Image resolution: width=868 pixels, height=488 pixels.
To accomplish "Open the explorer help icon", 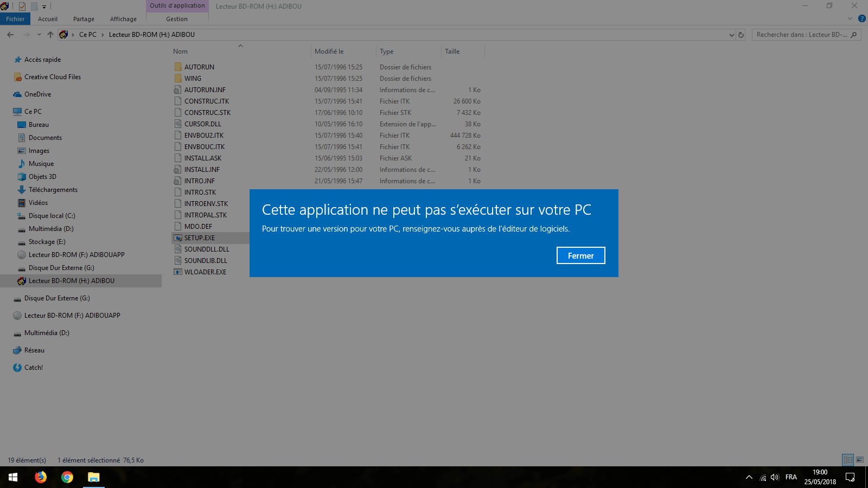I will [861, 18].
